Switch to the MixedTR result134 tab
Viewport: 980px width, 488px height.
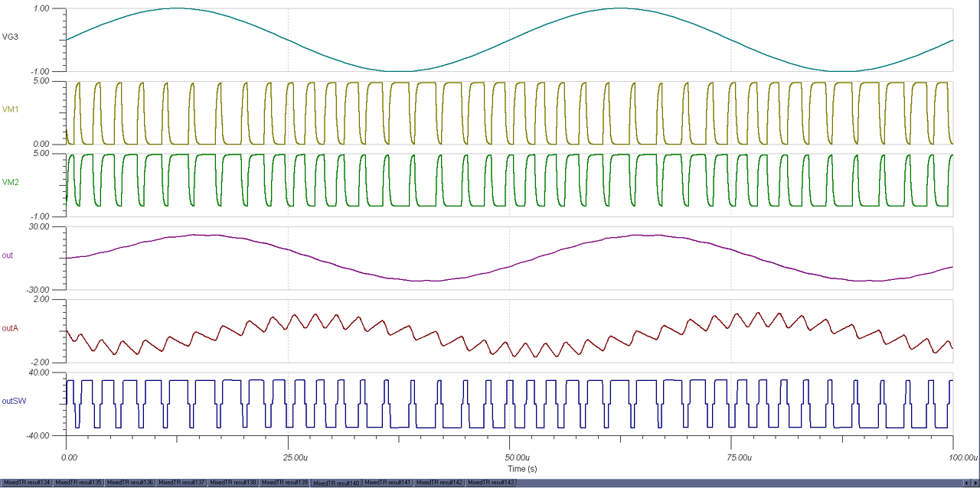[x=27, y=483]
